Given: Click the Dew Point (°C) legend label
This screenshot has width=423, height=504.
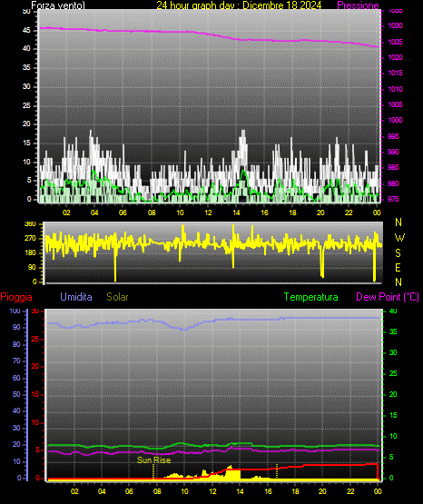Looking at the screenshot, I should coord(388,297).
